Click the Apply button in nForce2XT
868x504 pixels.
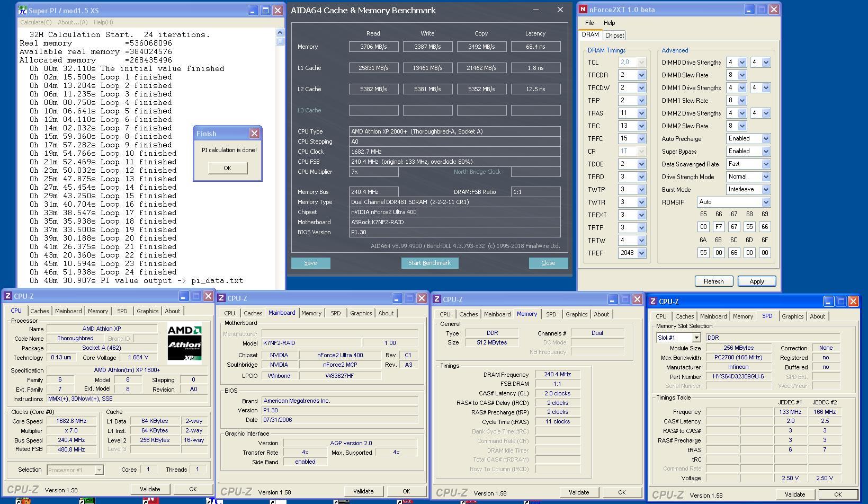click(x=757, y=281)
